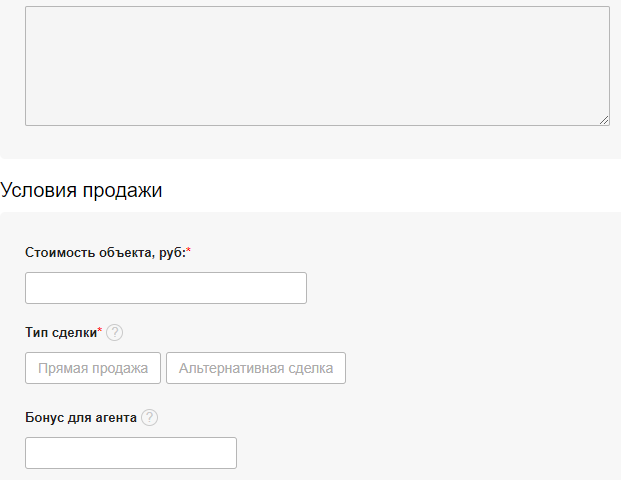Click the red asterisk after Тип сделки
Screen dimensions: 621x480
click(100, 332)
